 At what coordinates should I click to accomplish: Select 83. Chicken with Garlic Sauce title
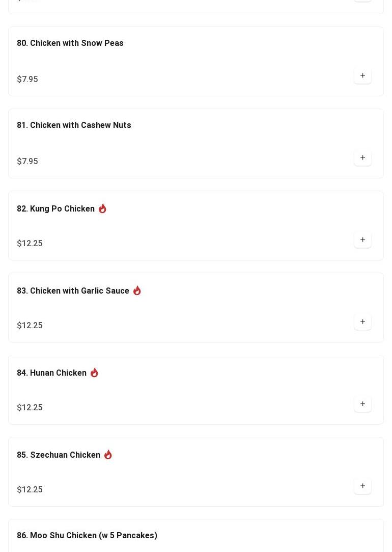coord(73,291)
